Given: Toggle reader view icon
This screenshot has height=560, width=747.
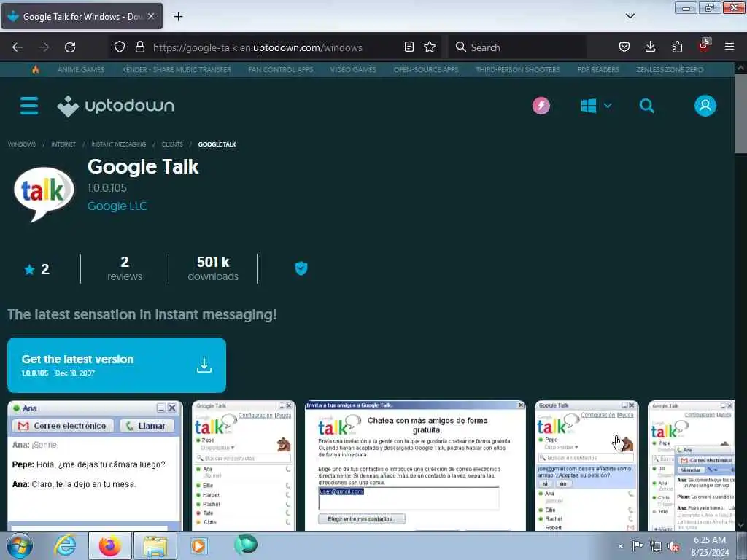Looking at the screenshot, I should [x=409, y=47].
